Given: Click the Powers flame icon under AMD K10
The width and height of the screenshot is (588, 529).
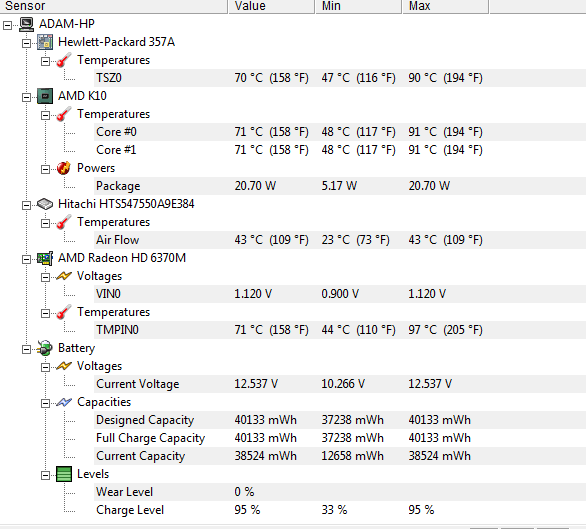Looking at the screenshot, I should tap(64, 168).
